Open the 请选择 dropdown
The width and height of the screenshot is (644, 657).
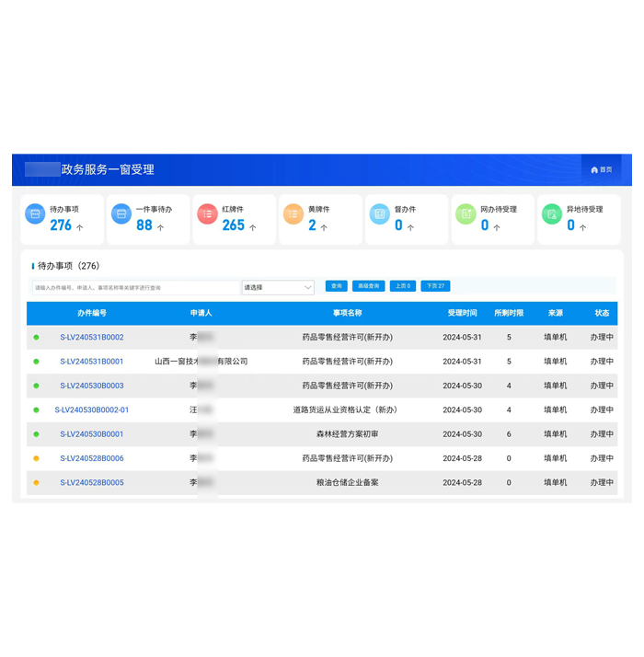pyautogui.click(x=278, y=287)
